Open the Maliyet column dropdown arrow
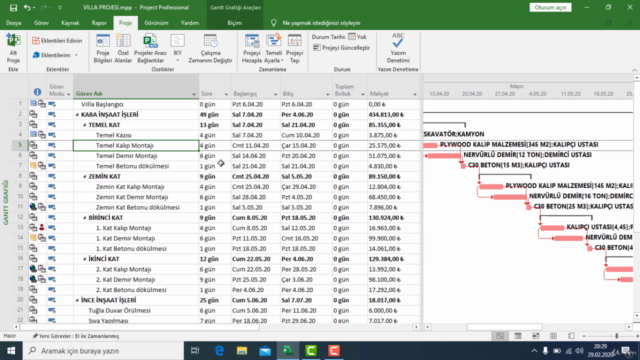The width and height of the screenshot is (640, 360). [x=415, y=94]
